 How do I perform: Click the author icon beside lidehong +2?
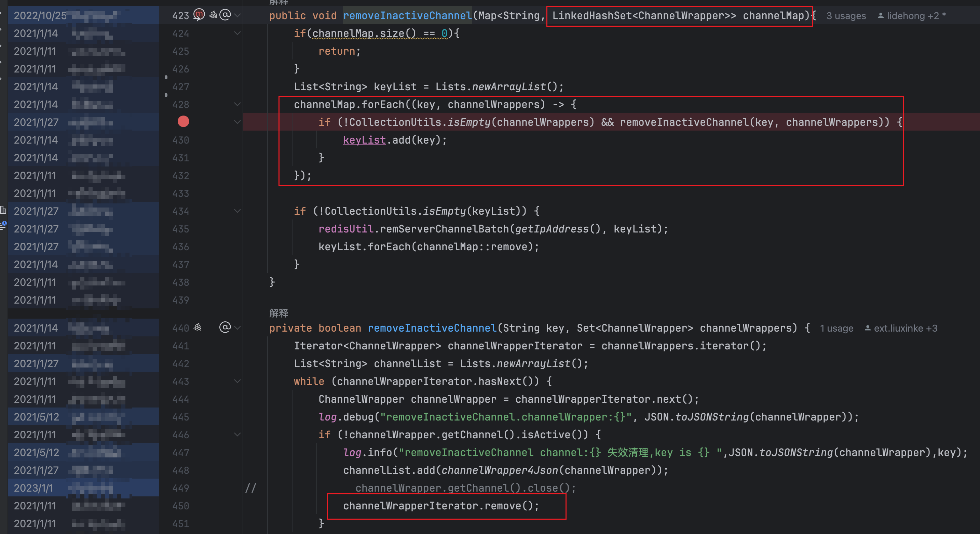(x=880, y=16)
